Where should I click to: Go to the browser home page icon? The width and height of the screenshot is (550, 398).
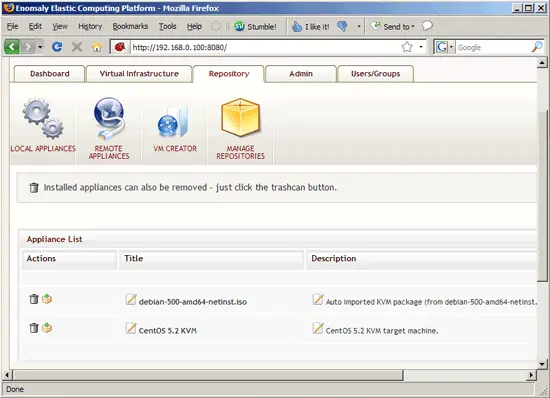(97, 47)
